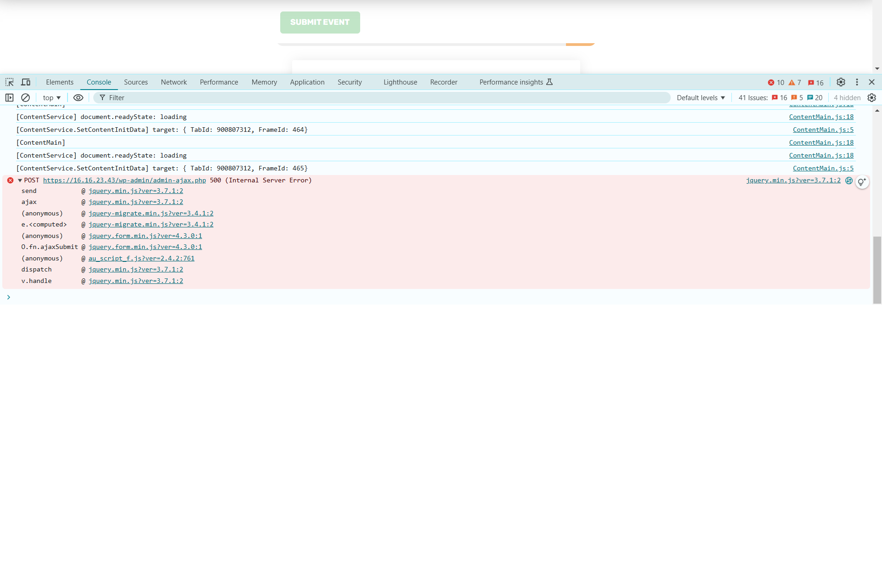882x588 pixels.
Task: Select the '500 (Internal Server Error)' text
Action: 261,181
